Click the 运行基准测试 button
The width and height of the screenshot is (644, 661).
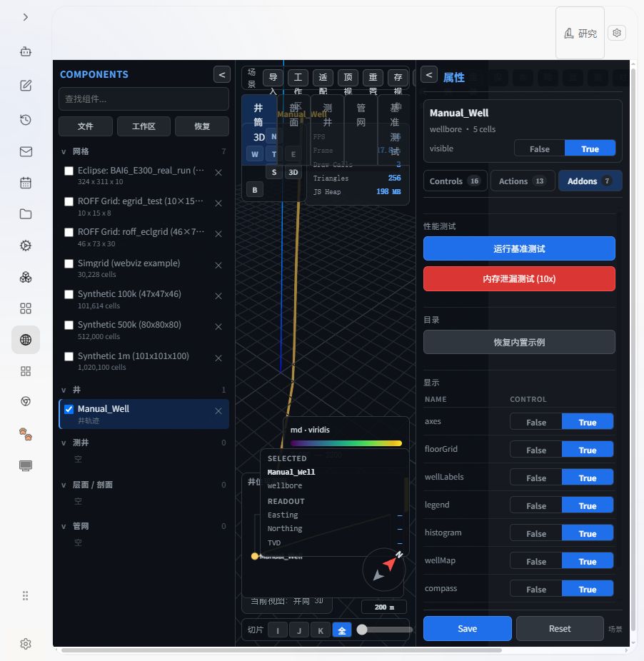(519, 248)
